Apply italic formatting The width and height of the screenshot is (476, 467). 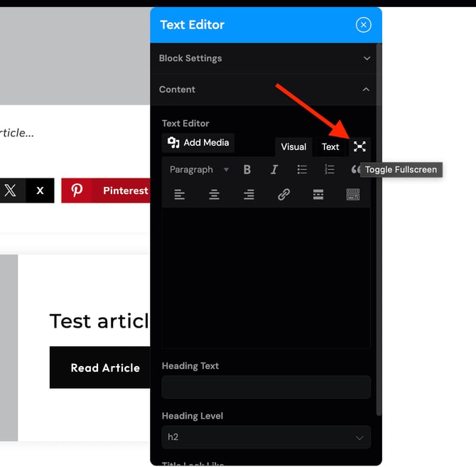pos(274,169)
